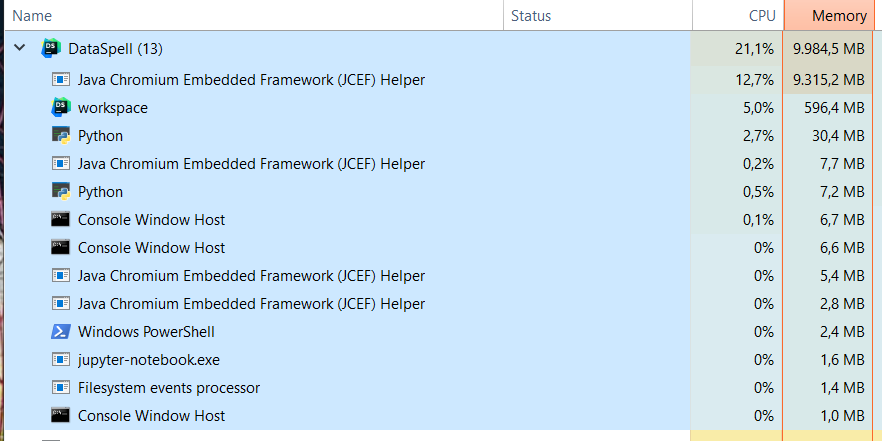Collapse the DataSpell process group
The width and height of the screenshot is (882, 441).
(20, 48)
